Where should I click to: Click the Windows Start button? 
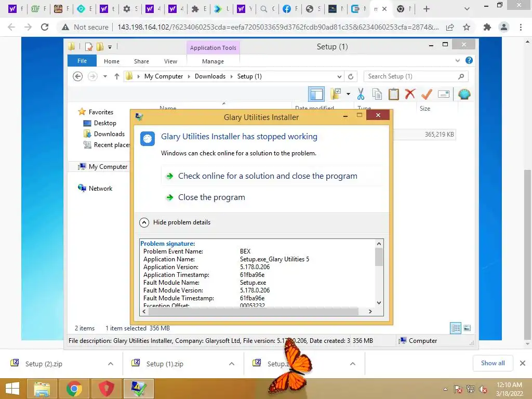coord(12,389)
